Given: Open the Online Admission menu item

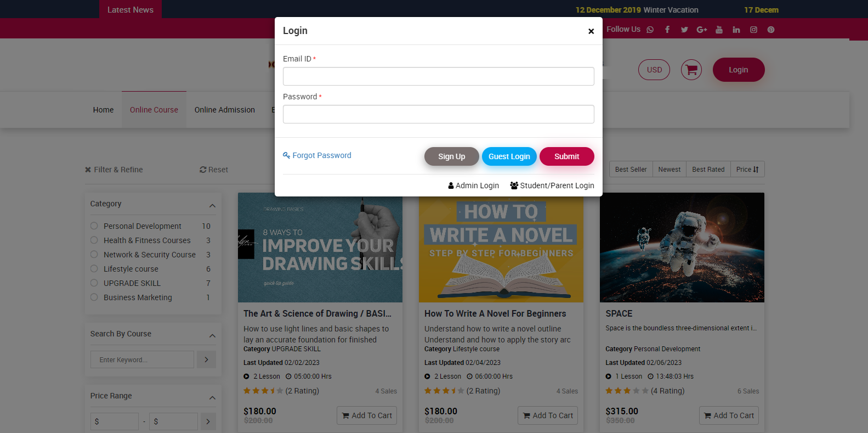Looking at the screenshot, I should coord(225,110).
